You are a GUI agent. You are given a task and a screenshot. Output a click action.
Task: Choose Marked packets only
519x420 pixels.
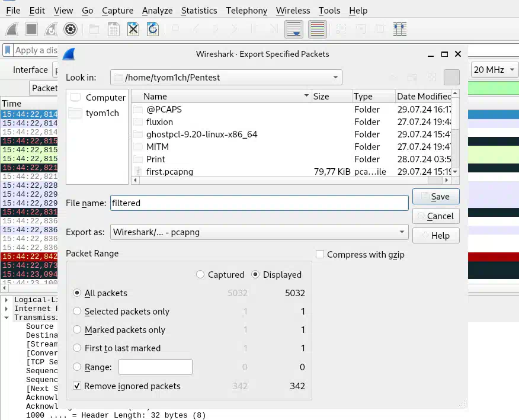point(77,329)
